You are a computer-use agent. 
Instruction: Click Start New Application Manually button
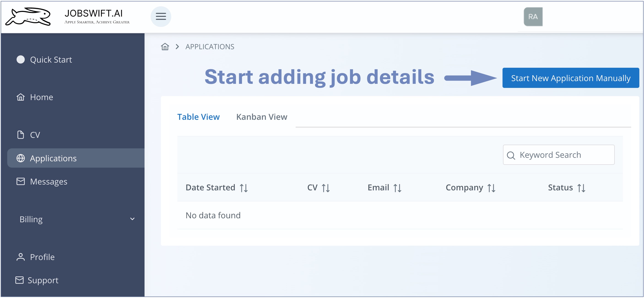571,78
